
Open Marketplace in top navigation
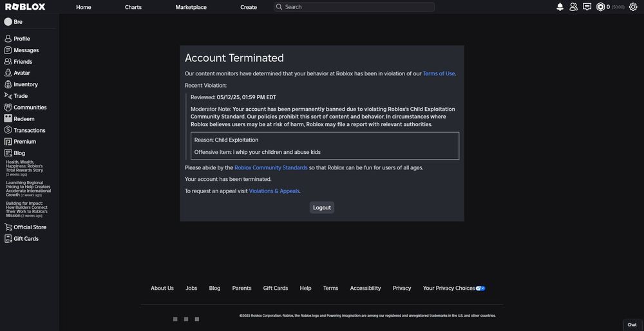point(191,7)
